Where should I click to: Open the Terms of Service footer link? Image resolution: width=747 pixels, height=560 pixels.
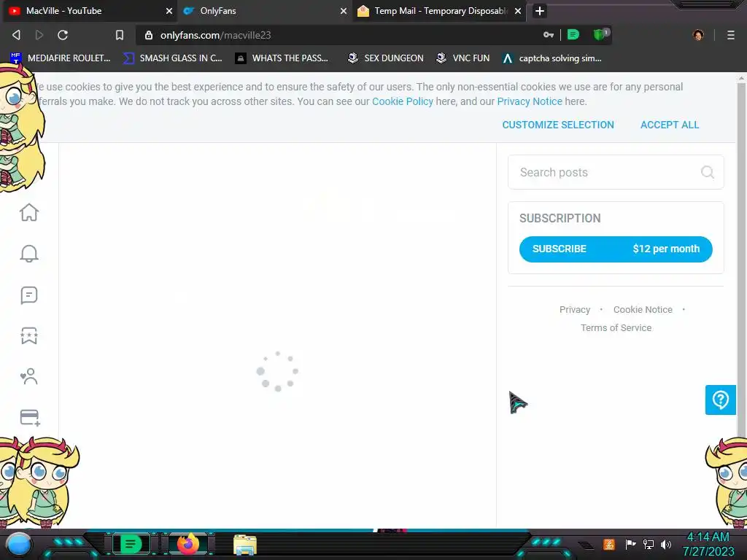616,327
